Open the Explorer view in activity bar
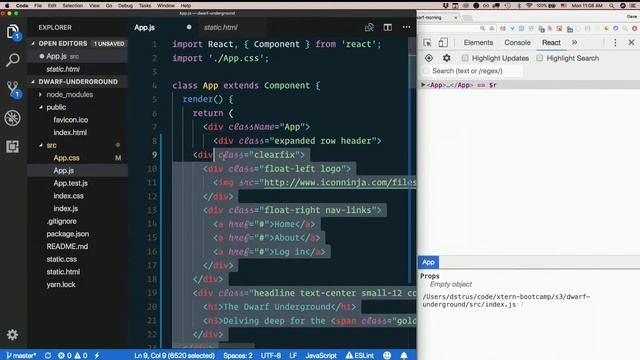Screen dimensions: 640x360 click(13, 32)
